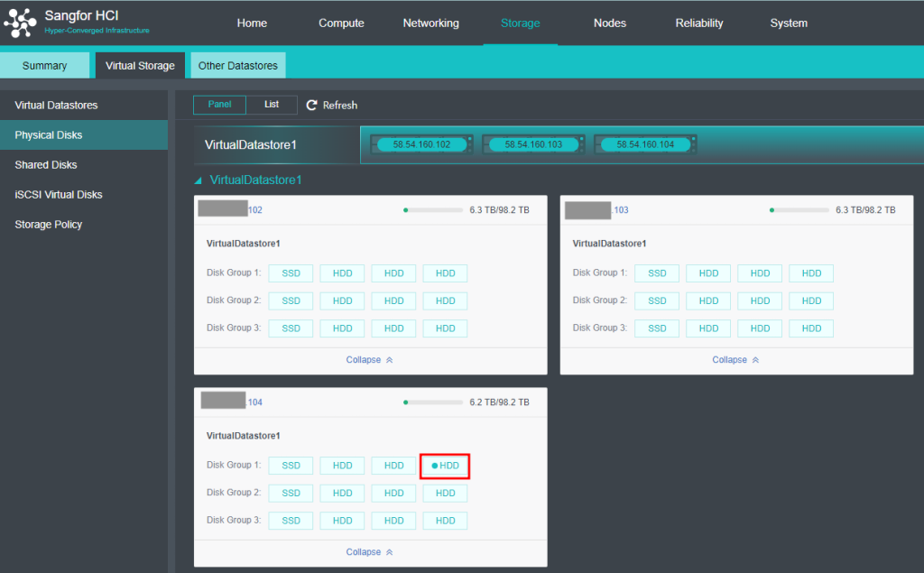Select Virtual Datastores in sidebar

pos(84,105)
